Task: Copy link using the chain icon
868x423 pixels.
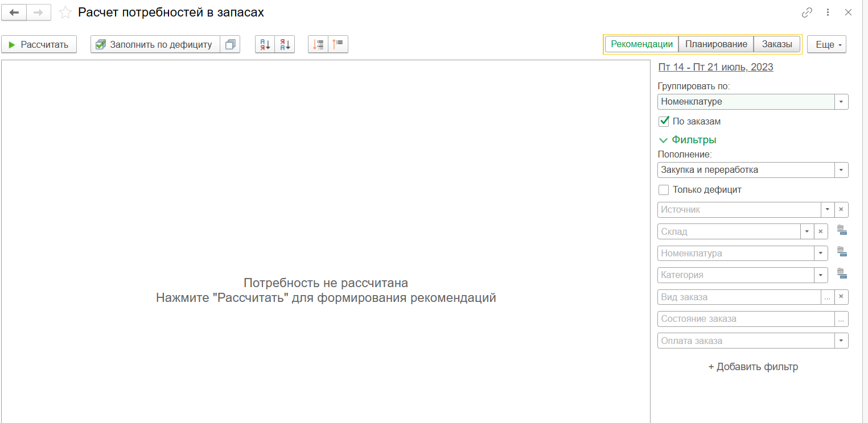Action: pyautogui.click(x=807, y=13)
